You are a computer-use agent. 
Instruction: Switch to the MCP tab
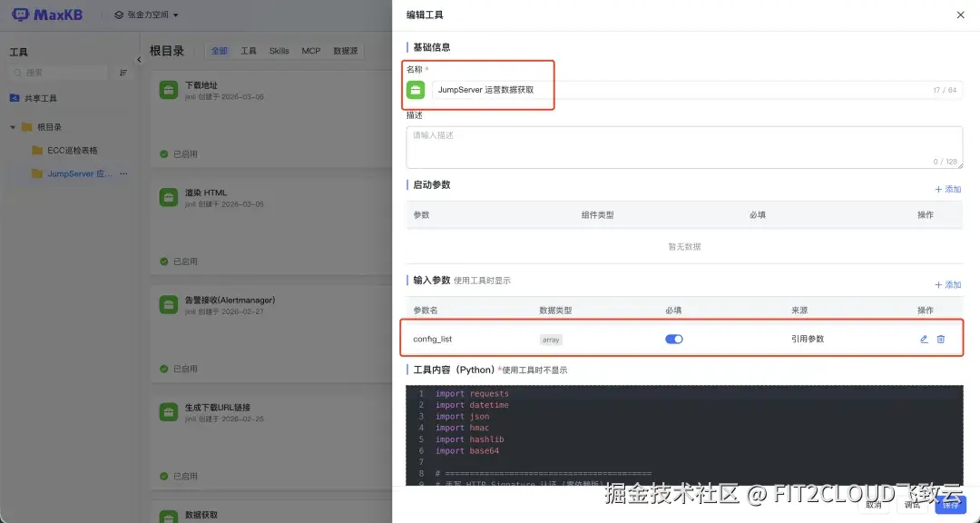[x=311, y=51]
